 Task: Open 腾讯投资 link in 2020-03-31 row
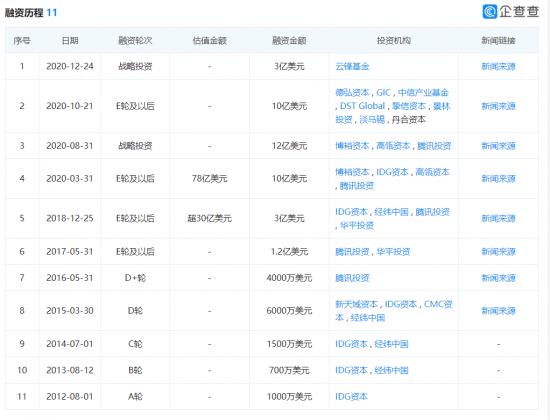357,185
